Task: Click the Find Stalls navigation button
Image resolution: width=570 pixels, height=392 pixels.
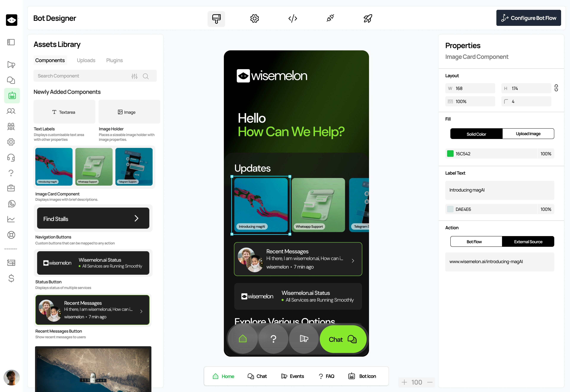Action: [93, 218]
